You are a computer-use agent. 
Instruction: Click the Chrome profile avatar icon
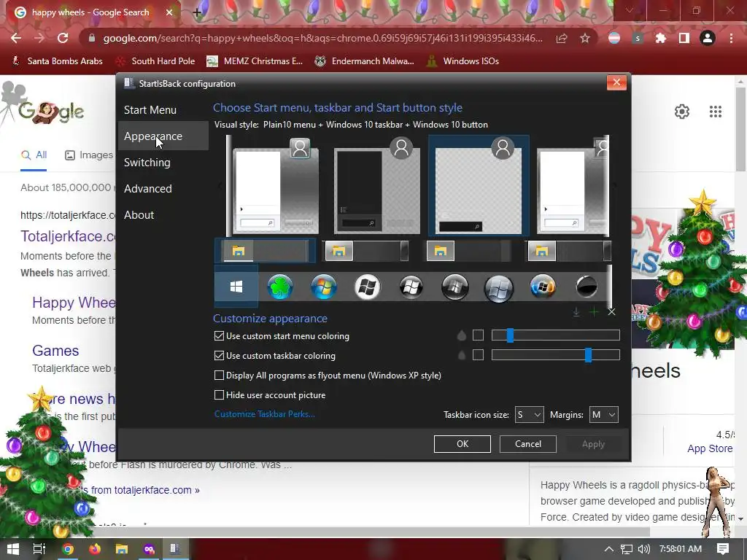708,38
